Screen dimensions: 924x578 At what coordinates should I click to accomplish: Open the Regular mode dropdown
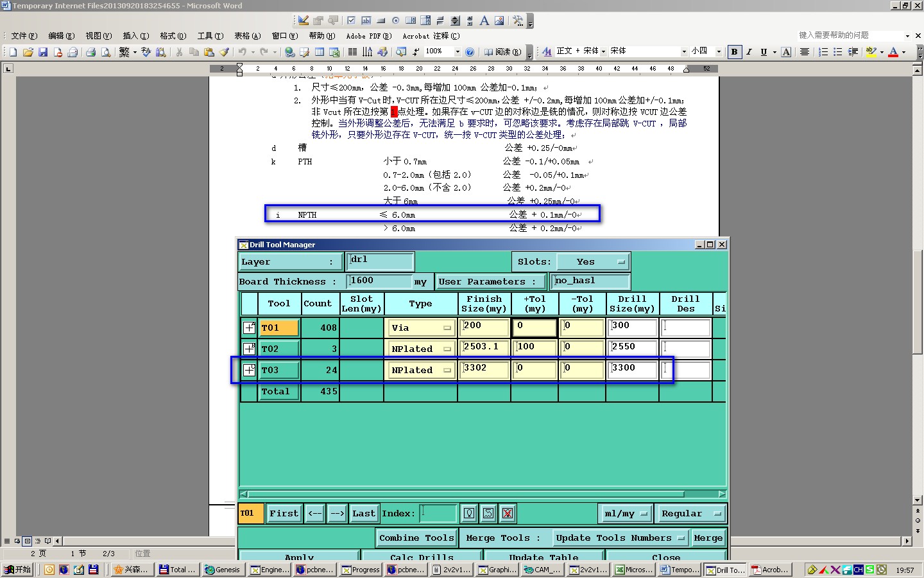(x=691, y=514)
